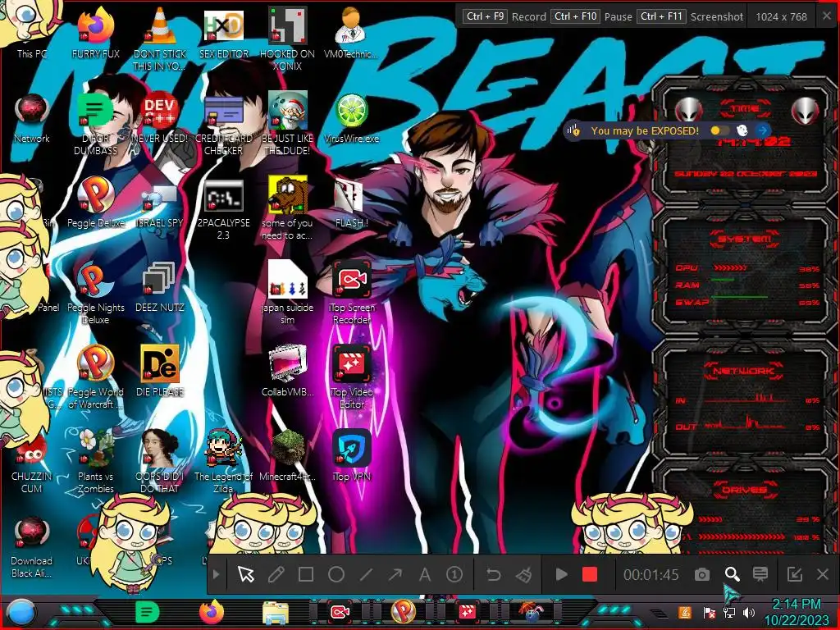Viewport: 840px width, 630px height.
Task: Click the network connection tray icon
Action: (x=728, y=612)
